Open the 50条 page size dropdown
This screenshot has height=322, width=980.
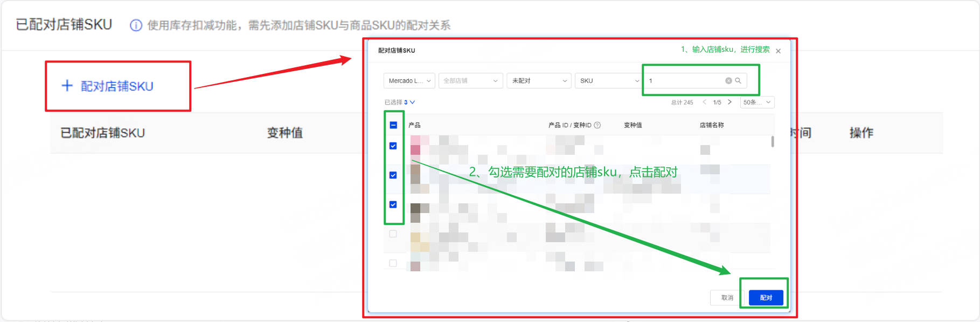[x=757, y=102]
